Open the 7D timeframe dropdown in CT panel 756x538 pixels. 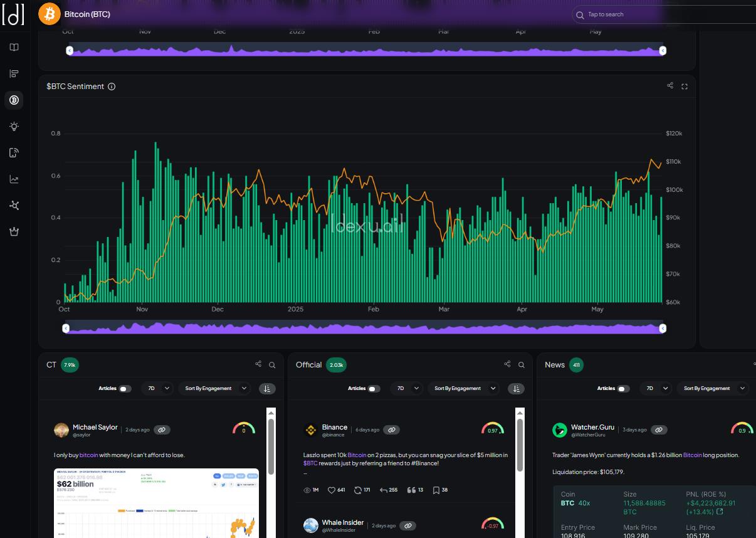tap(157, 388)
